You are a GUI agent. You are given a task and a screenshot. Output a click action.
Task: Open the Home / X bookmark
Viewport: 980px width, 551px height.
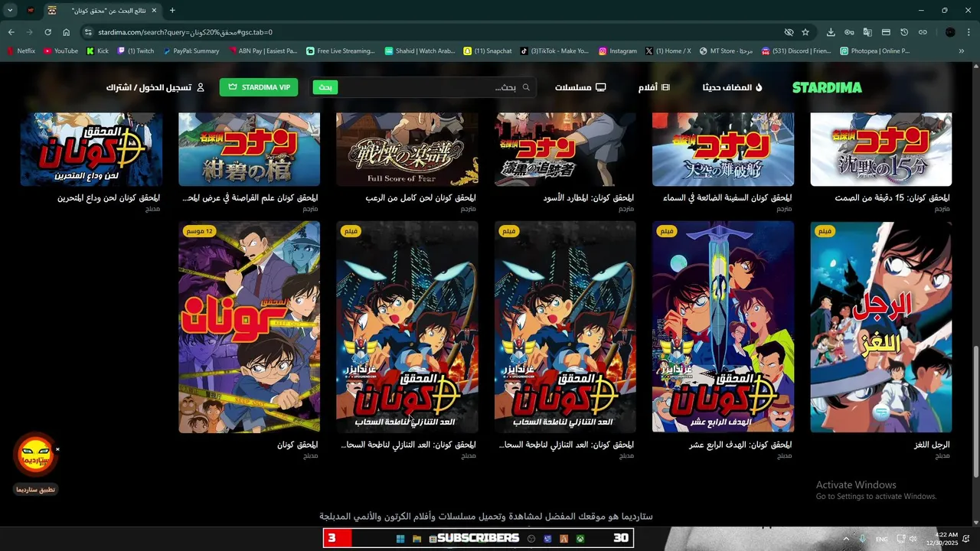tap(668, 51)
